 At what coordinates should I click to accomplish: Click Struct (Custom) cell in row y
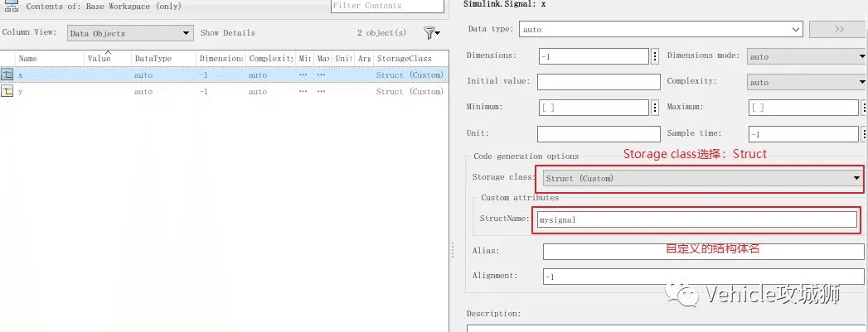coord(410,91)
